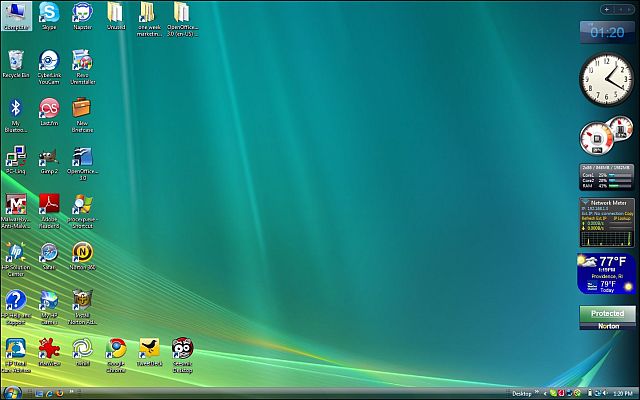The height and width of the screenshot is (400, 640).
Task: Open the swirl-logo shortcut beside IrfanView
Action: point(82,352)
